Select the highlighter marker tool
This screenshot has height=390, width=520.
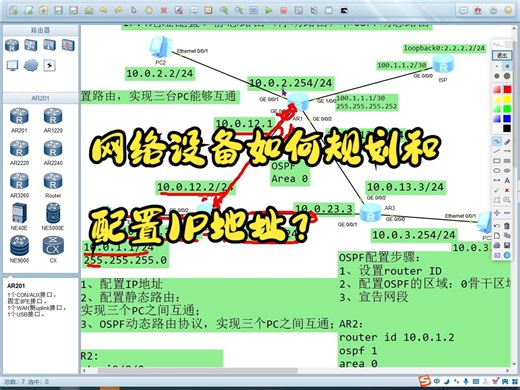click(x=507, y=142)
